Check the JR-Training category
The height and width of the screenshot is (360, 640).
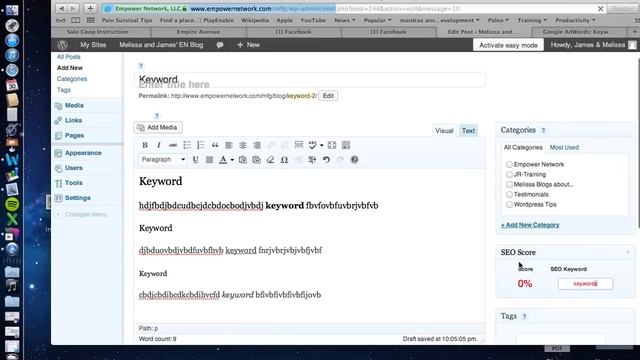[x=509, y=174]
